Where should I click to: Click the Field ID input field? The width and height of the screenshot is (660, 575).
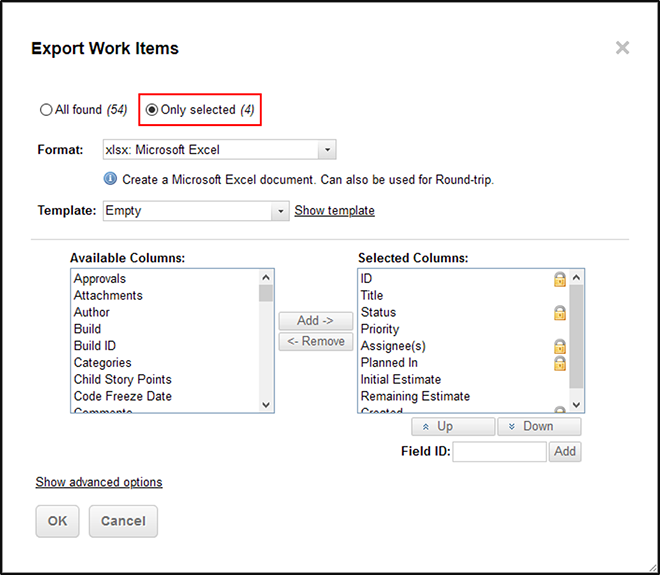tap(500, 452)
